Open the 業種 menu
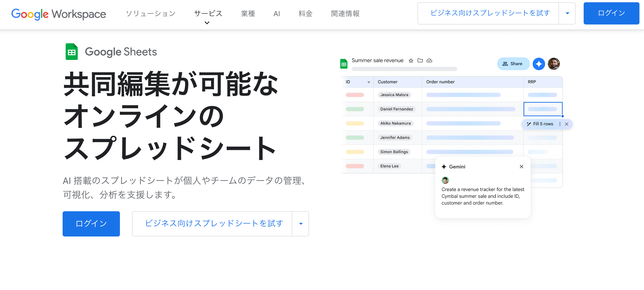This screenshot has height=290, width=644. [x=248, y=13]
